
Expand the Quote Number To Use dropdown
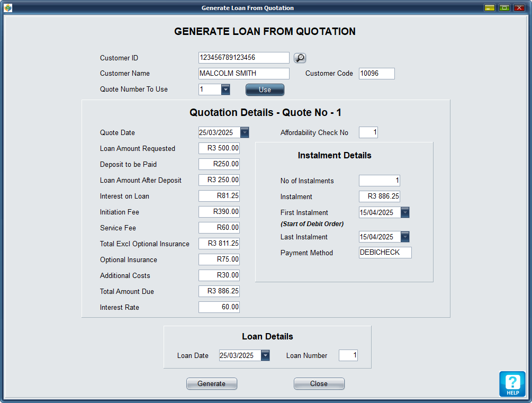(226, 89)
